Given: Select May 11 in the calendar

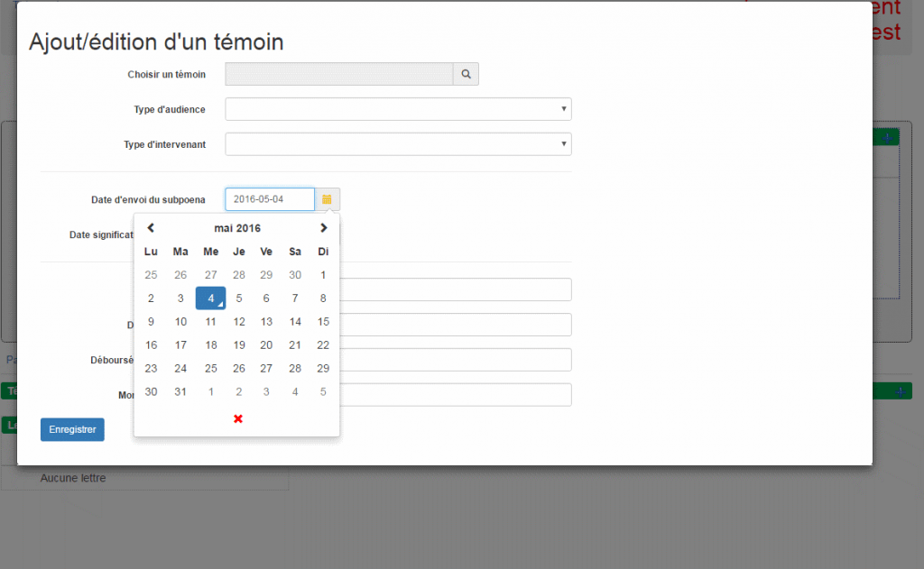Looking at the screenshot, I should (x=211, y=322).
